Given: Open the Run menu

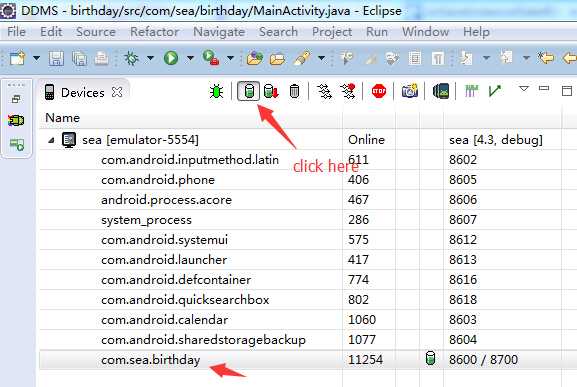Looking at the screenshot, I should coord(377,32).
